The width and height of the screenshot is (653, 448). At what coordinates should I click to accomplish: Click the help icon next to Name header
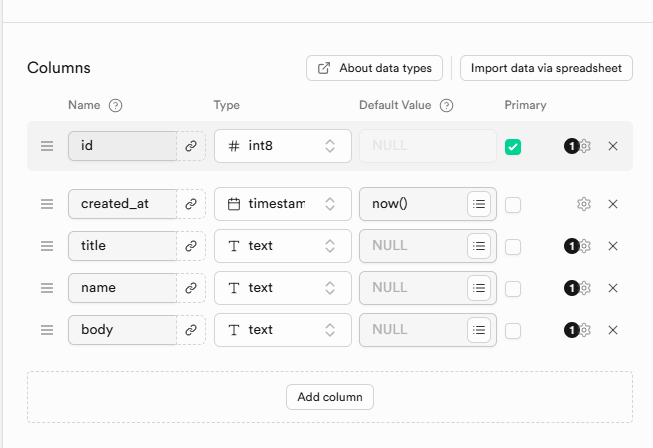115,106
